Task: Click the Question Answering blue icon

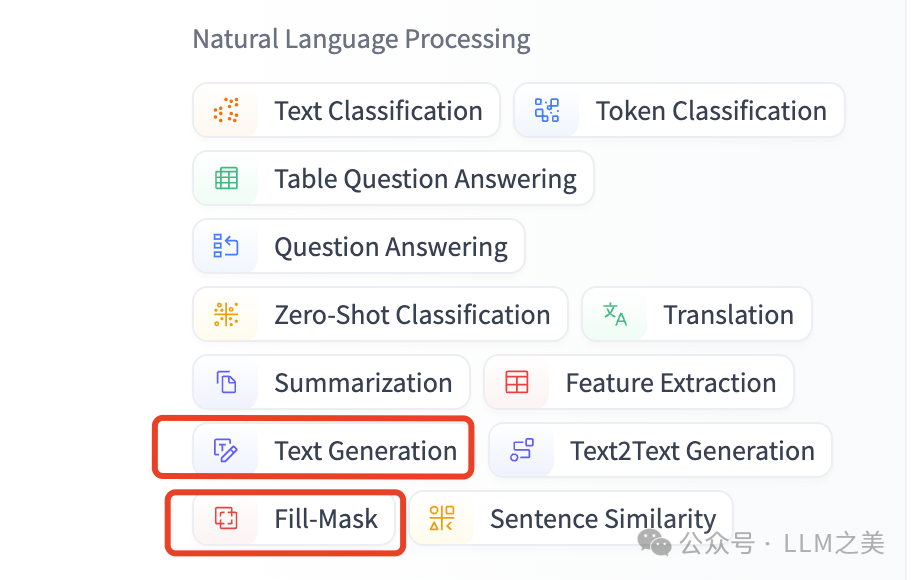Action: [226, 247]
